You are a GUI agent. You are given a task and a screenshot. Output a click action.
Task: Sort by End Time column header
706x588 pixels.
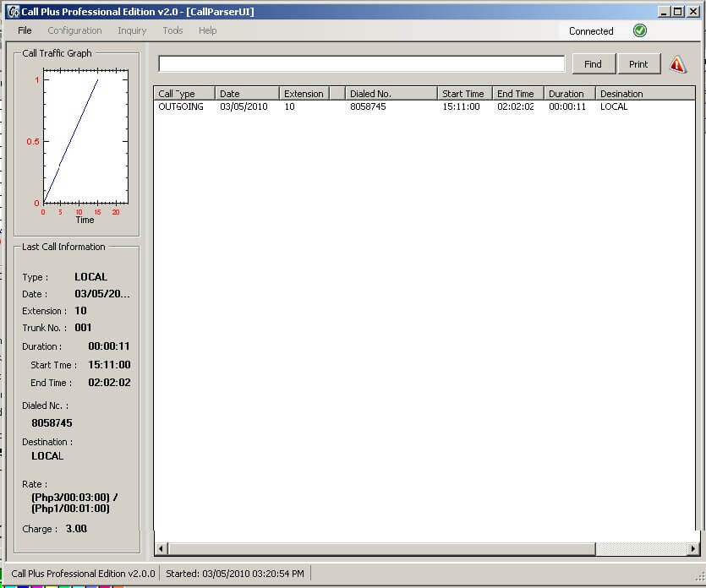click(518, 94)
